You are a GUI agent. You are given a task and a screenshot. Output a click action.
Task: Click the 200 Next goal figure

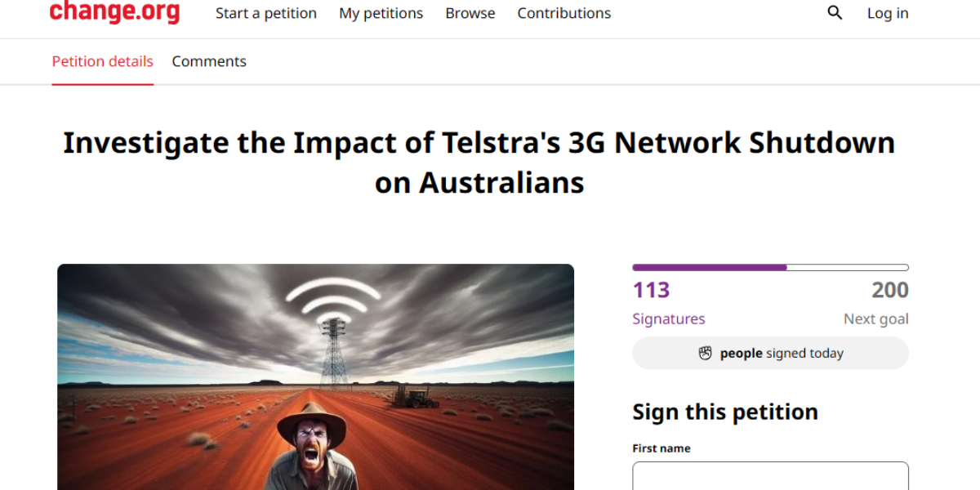point(876,303)
